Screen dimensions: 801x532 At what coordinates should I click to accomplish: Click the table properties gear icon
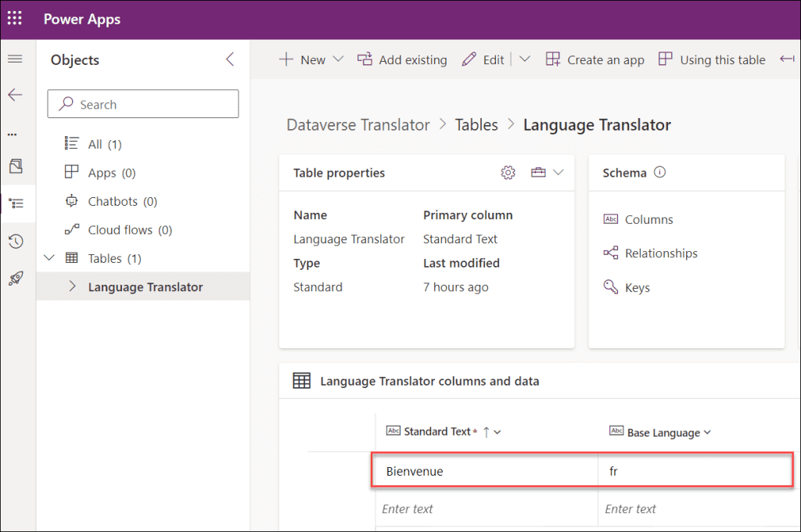[508, 173]
